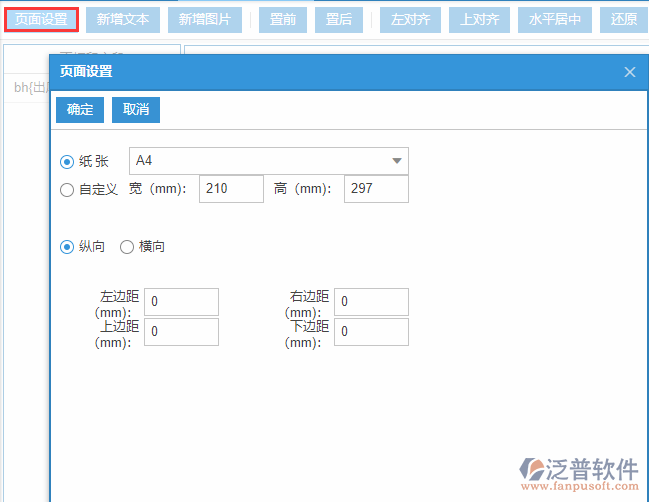Focus the 高 (mm) field showing 297

(376, 189)
